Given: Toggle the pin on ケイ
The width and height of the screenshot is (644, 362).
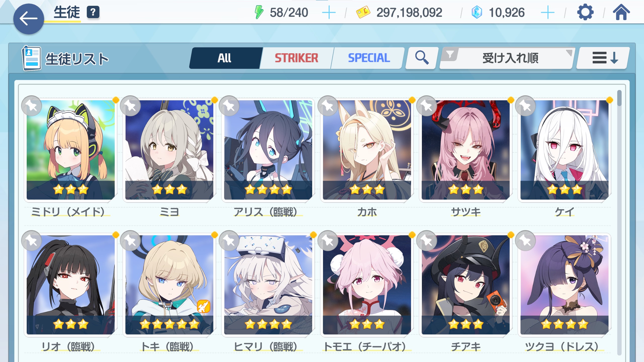Looking at the screenshot, I should [525, 106].
